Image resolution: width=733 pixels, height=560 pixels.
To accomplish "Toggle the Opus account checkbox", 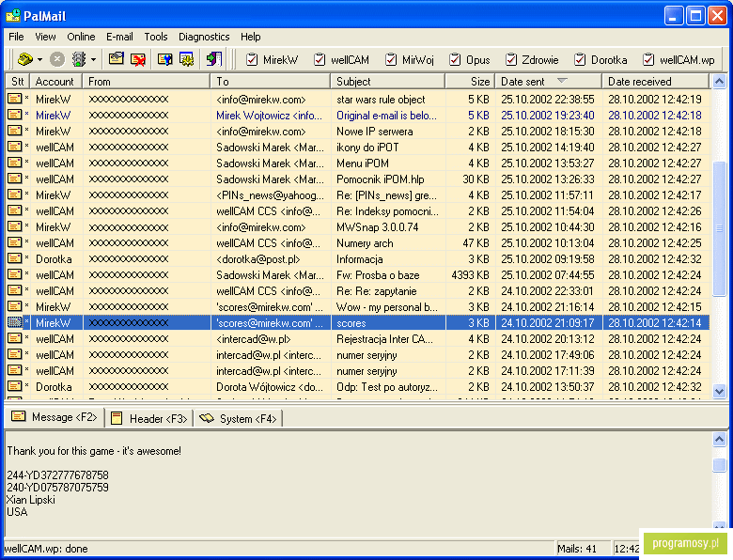I will (x=455, y=60).
